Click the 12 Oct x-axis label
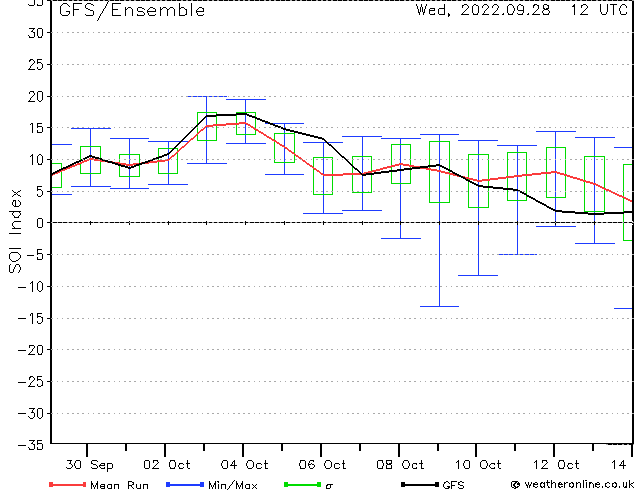The width and height of the screenshot is (634, 490). point(556,465)
